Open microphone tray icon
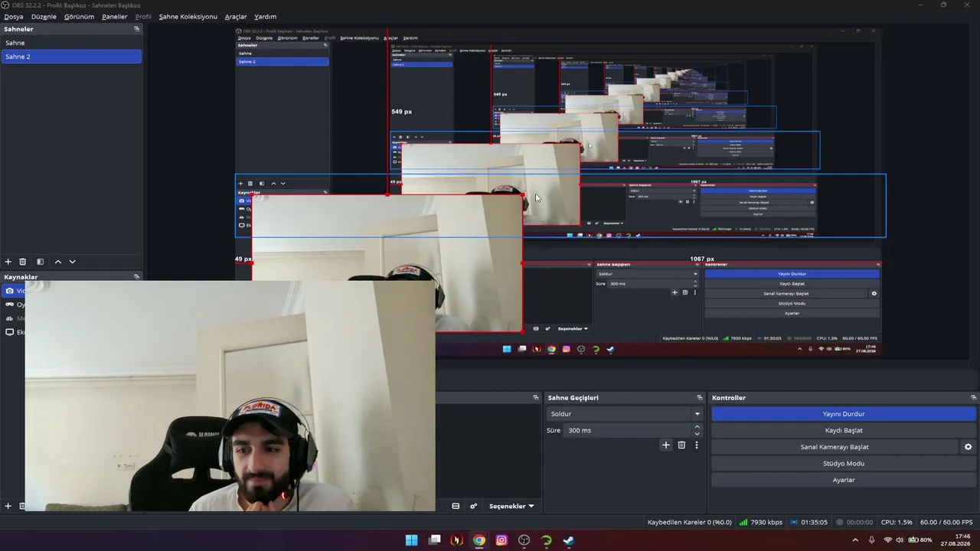The height and width of the screenshot is (551, 980). 872,540
